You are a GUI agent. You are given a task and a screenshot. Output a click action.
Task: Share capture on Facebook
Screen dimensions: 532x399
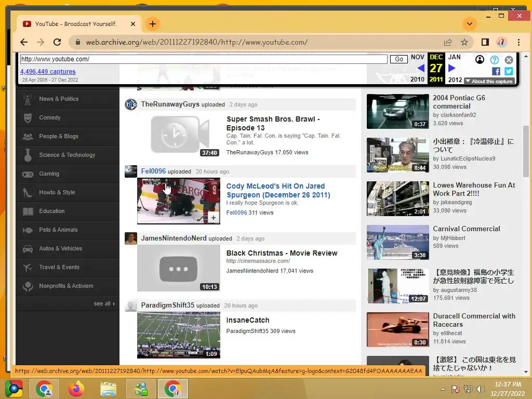[x=496, y=71]
